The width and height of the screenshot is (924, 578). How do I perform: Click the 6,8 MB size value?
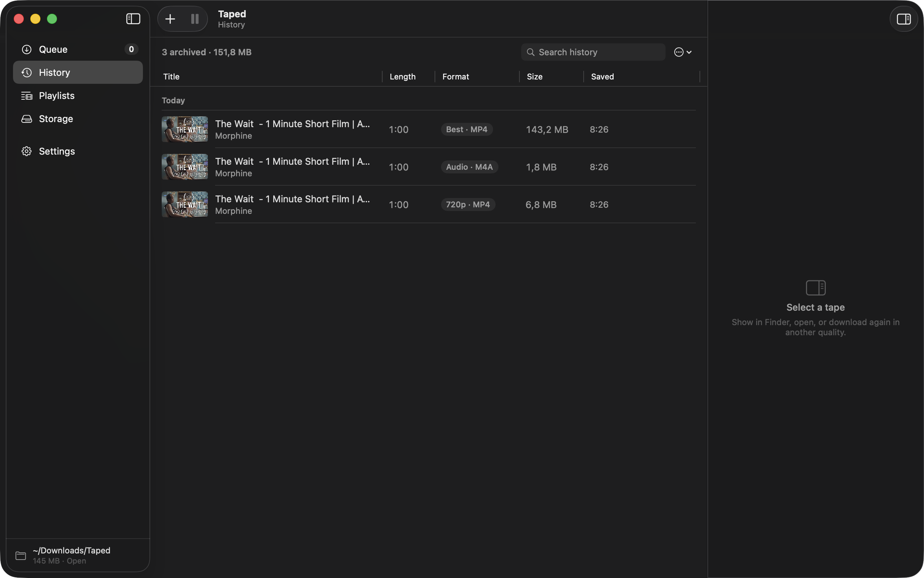[x=541, y=204]
